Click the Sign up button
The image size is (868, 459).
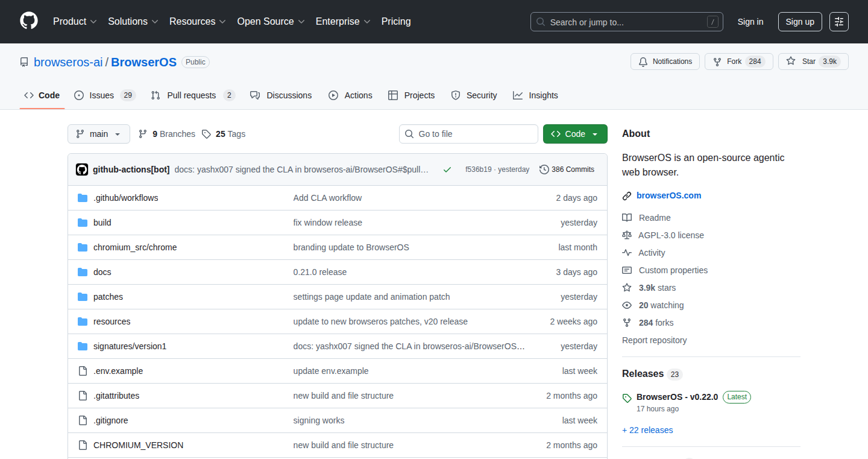pyautogui.click(x=800, y=22)
